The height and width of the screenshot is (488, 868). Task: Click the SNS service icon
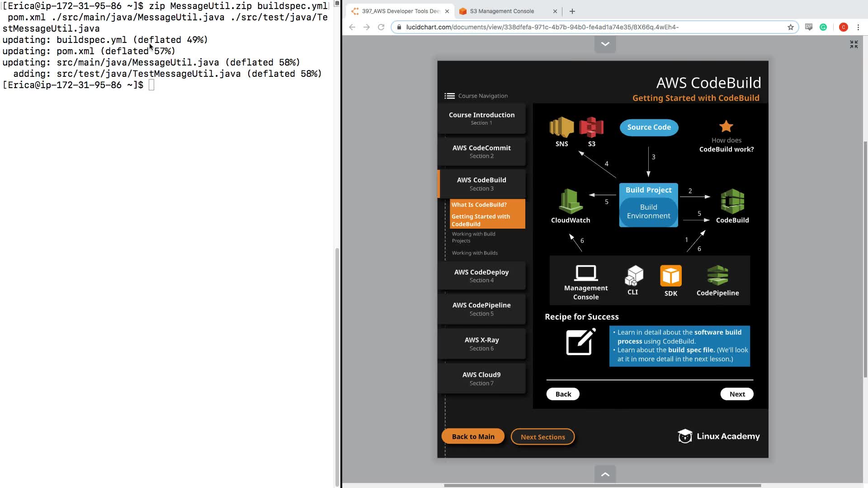pos(561,127)
